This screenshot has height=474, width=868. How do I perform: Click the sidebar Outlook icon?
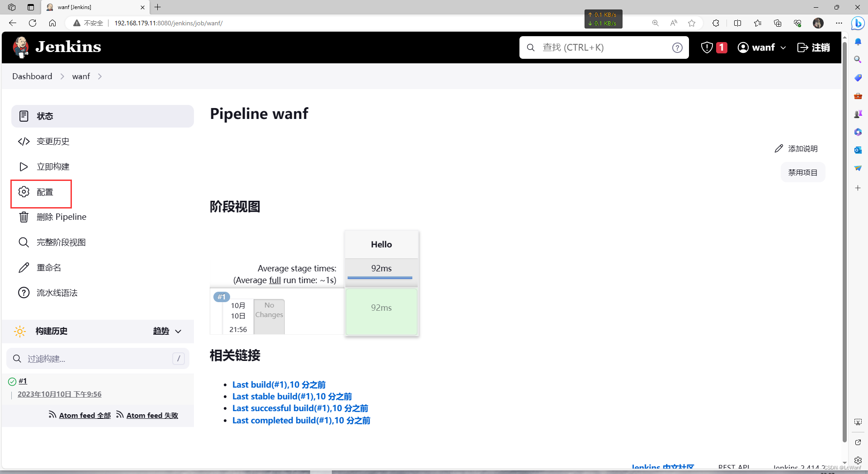coord(858,150)
